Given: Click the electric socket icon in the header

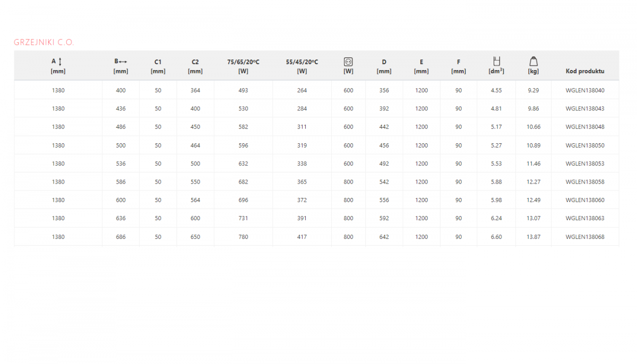Looking at the screenshot, I should click(348, 62).
